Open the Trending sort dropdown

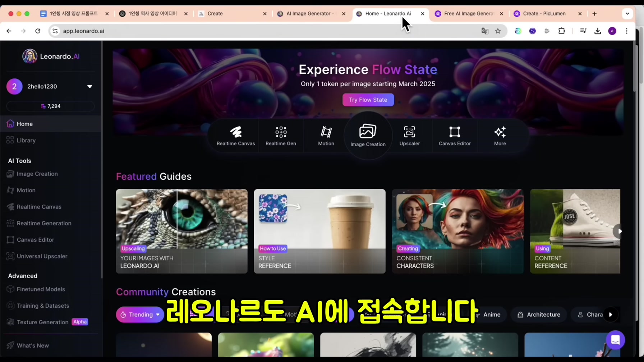point(140,315)
